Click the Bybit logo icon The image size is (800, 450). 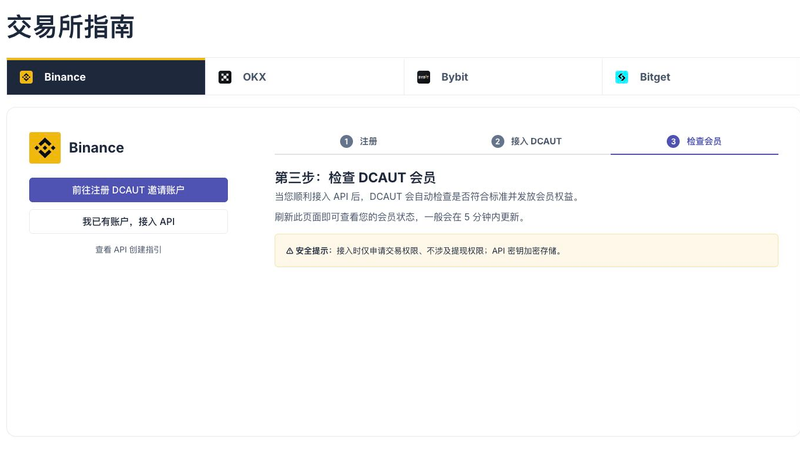point(423,77)
